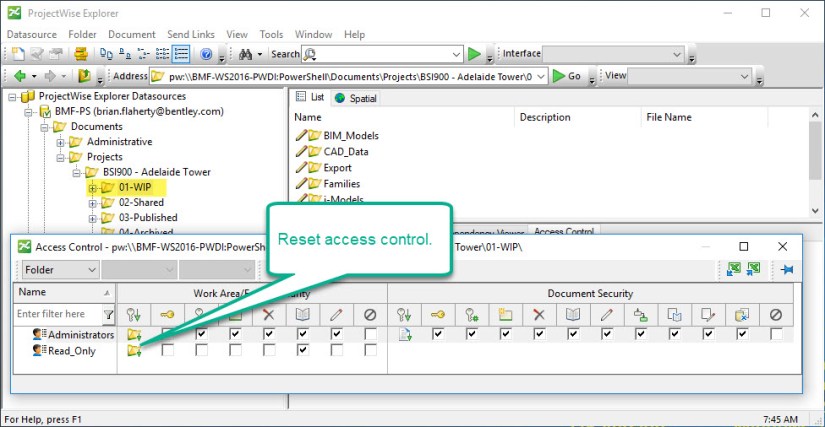Expand the 01-WIP tree folder
This screenshot has height=427, width=825.
(93, 187)
